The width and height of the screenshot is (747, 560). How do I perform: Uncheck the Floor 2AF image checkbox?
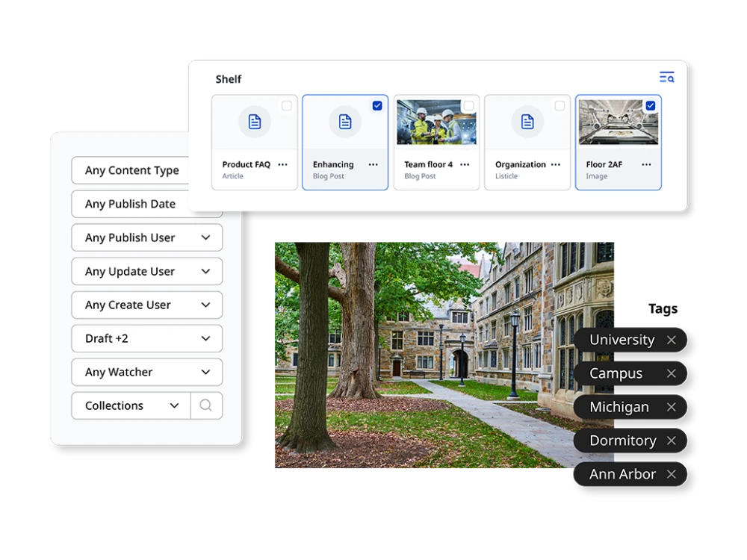coord(651,106)
